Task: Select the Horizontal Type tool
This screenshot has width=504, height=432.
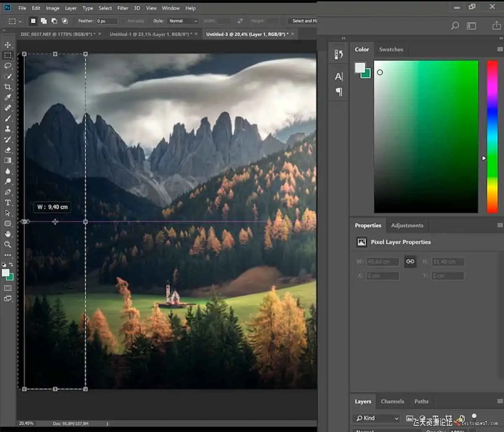Action: tap(8, 202)
